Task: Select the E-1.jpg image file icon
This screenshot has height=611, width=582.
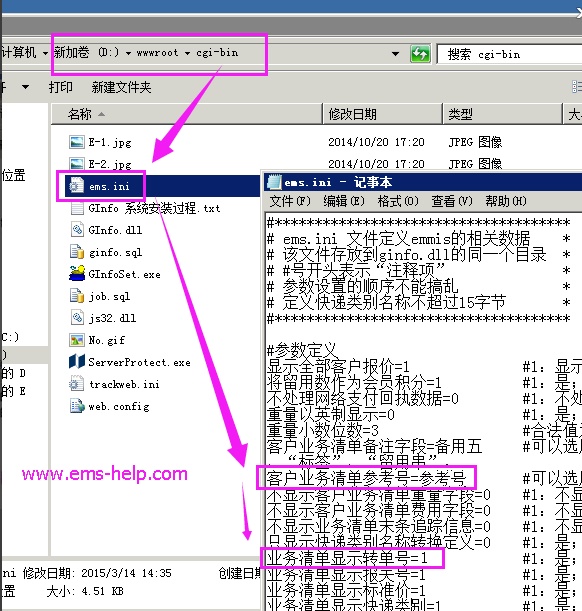Action: 77,142
